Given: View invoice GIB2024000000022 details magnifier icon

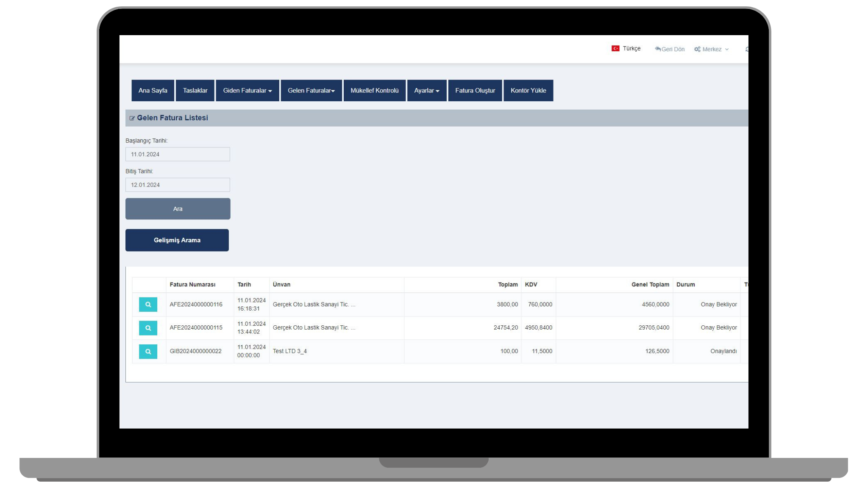Looking at the screenshot, I should 148,352.
